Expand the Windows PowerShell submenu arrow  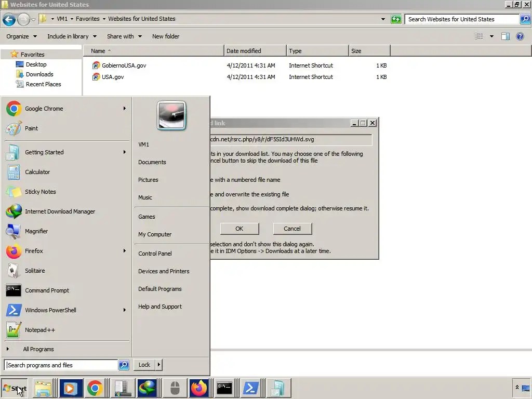pyautogui.click(x=125, y=310)
